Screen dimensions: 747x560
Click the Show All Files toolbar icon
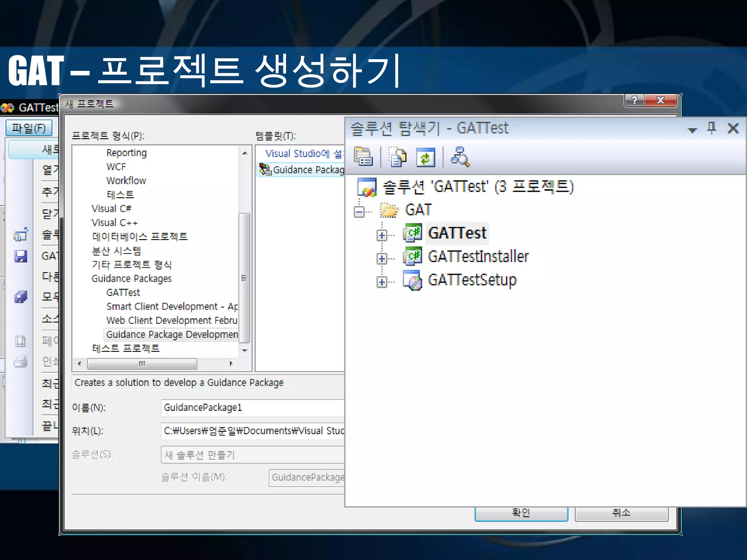pos(397,157)
